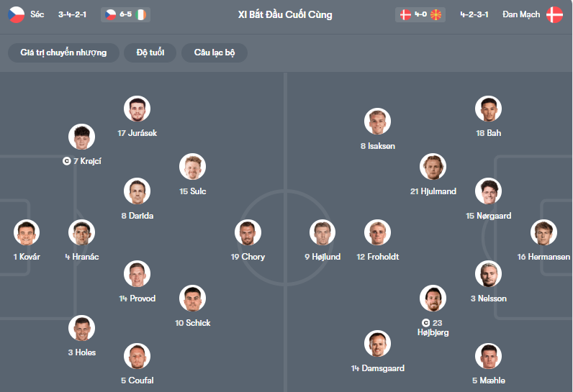Open the Denmark 4-0 North Macedonia result
This screenshot has height=392, width=573.
421,14
